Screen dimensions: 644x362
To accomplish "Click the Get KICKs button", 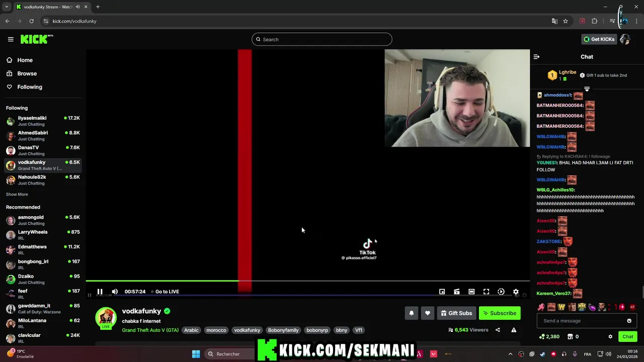I will point(599,39).
